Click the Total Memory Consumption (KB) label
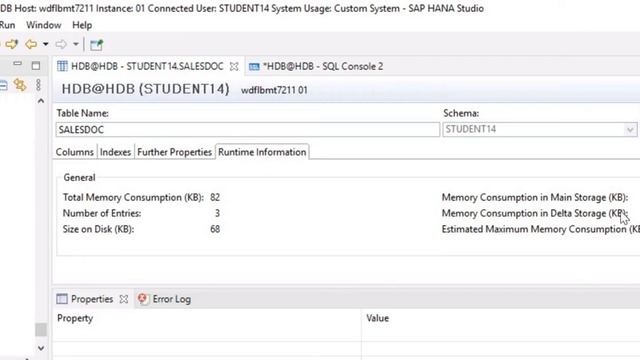Image resolution: width=640 pixels, height=360 pixels. click(133, 197)
